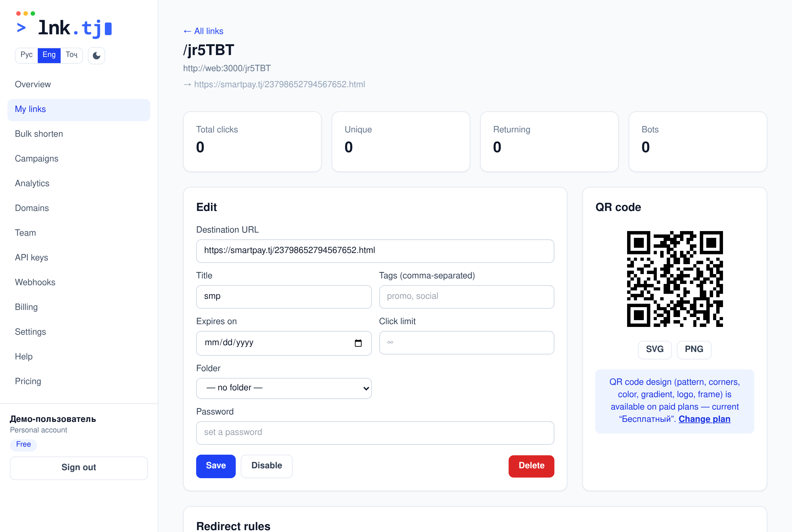Click the Демо-пользователь account name
Viewport: 792px width, 532px height.
click(53, 419)
